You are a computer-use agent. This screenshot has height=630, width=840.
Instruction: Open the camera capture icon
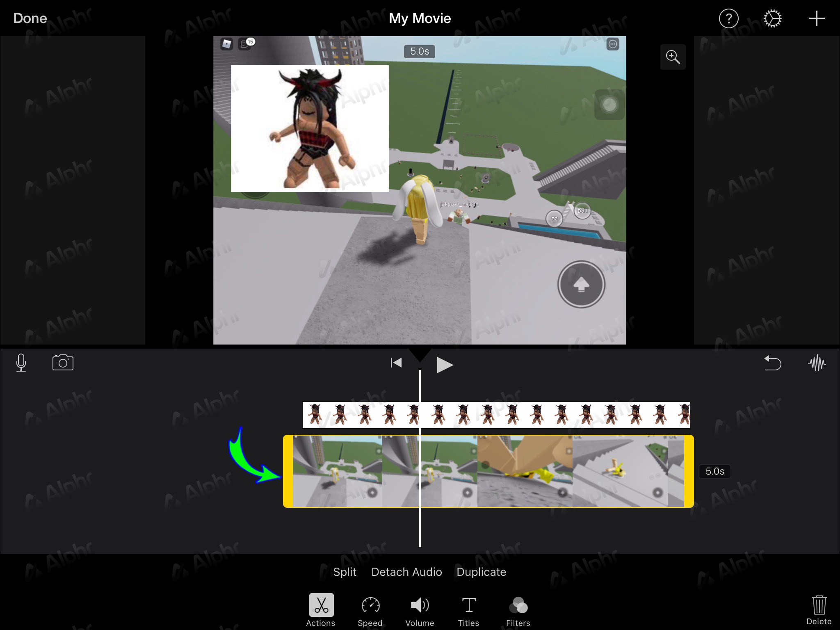tap(63, 363)
